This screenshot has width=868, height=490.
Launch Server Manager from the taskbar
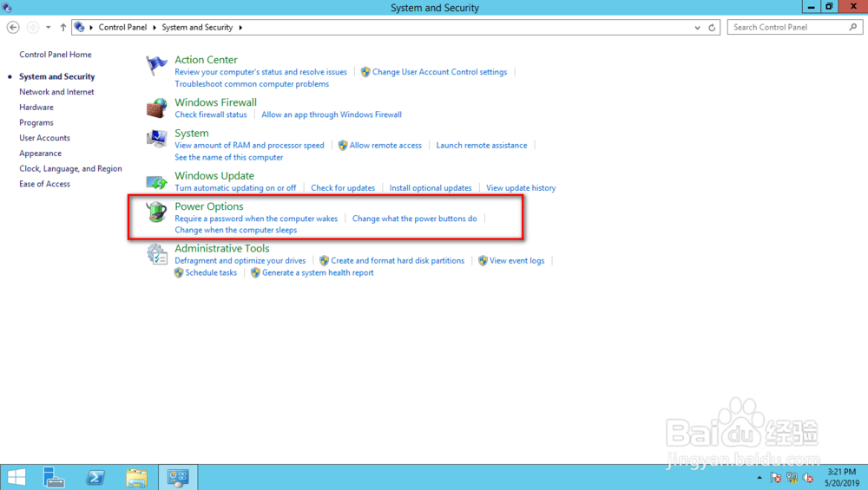click(54, 477)
